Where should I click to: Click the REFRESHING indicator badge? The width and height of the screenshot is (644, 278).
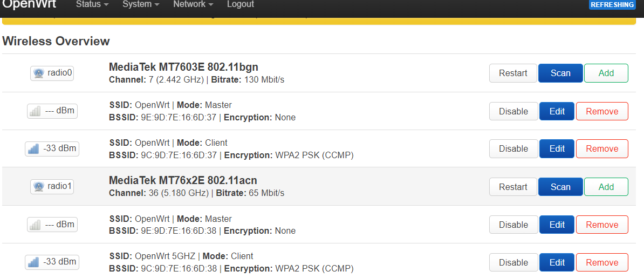(612, 4)
